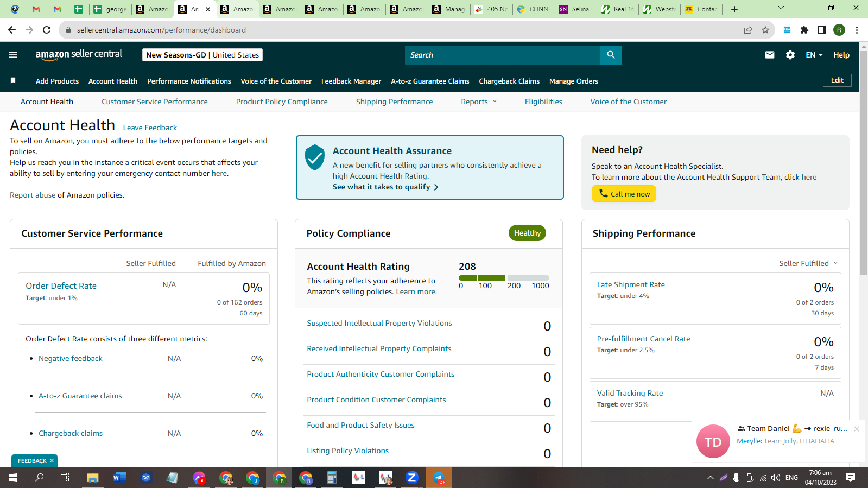Open the Voice of the Customer sub-tab
The height and width of the screenshot is (488, 868).
click(629, 102)
